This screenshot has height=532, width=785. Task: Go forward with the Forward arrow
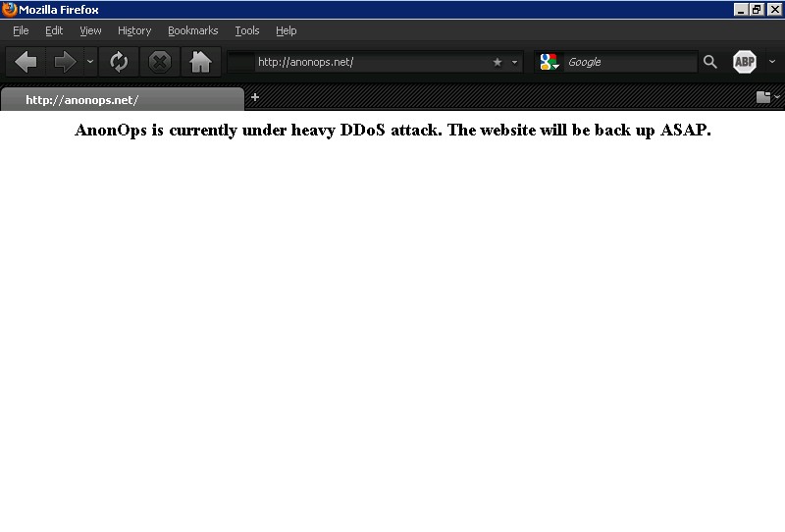click(65, 62)
